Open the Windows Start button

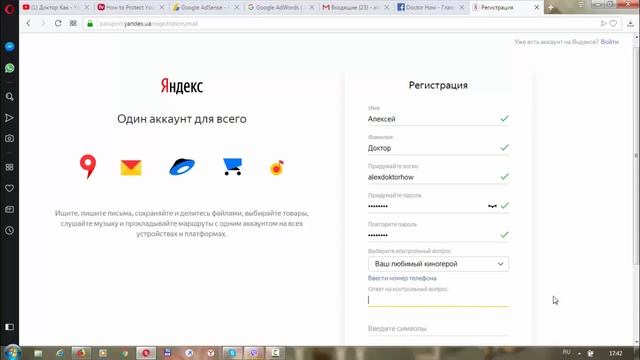(13, 353)
